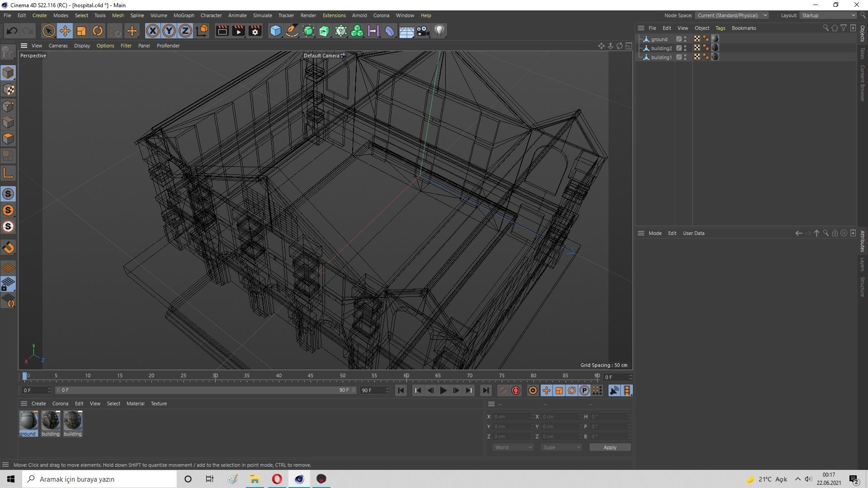Open the World coordinate system dropdown
868x488 pixels.
[513, 447]
